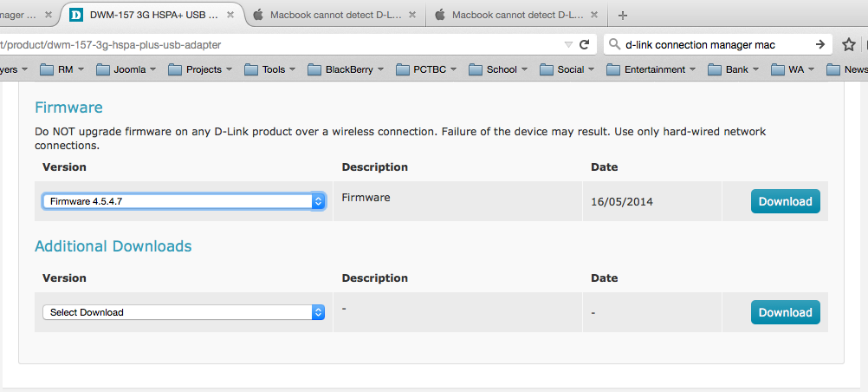Click Download button under Additional Downloads
This screenshot has width=868, height=392.
click(785, 312)
